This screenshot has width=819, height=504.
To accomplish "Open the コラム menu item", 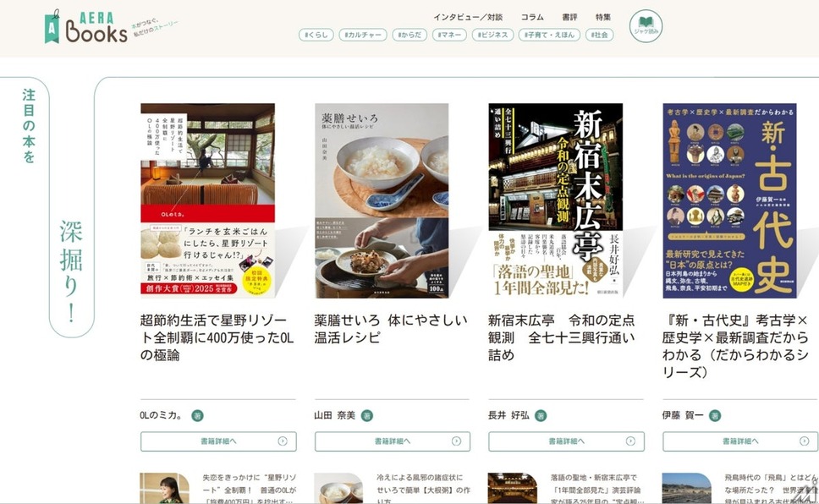I will [x=532, y=17].
